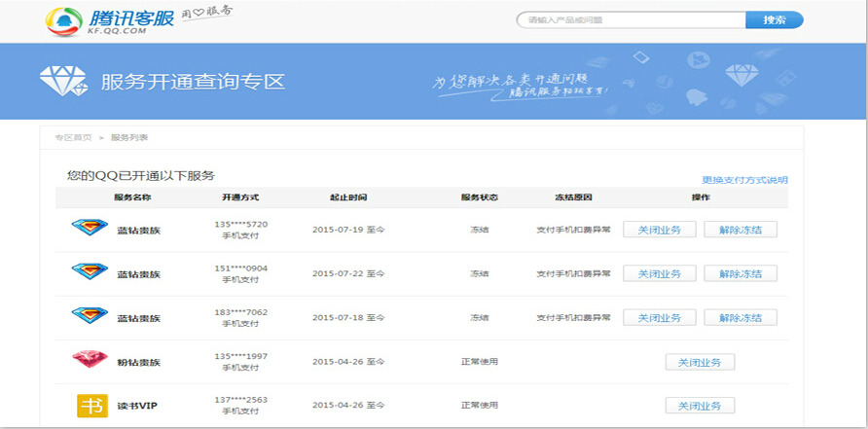Click 关闭业务 for 读书VIP
The image size is (868, 429).
pos(700,406)
